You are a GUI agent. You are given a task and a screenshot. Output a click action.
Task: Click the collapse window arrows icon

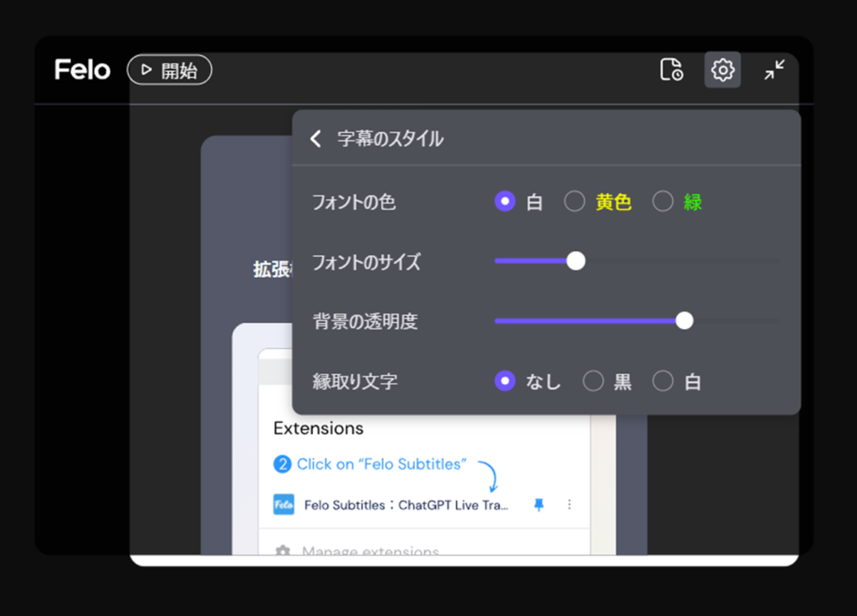(x=774, y=69)
